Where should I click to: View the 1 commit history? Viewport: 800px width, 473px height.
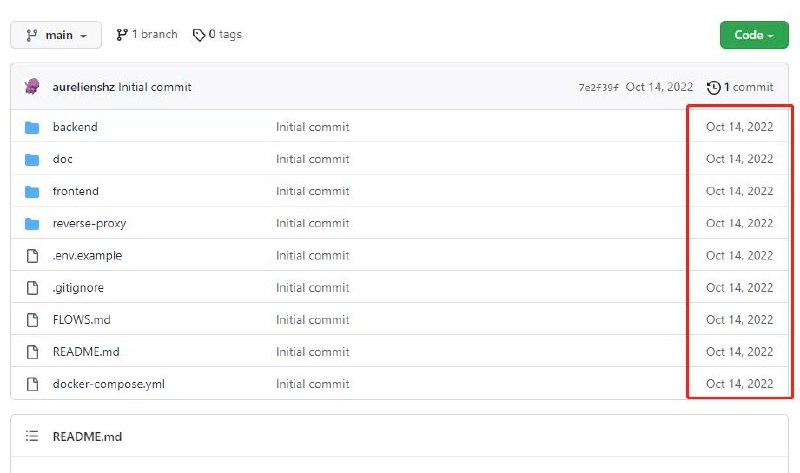pyautogui.click(x=740, y=87)
